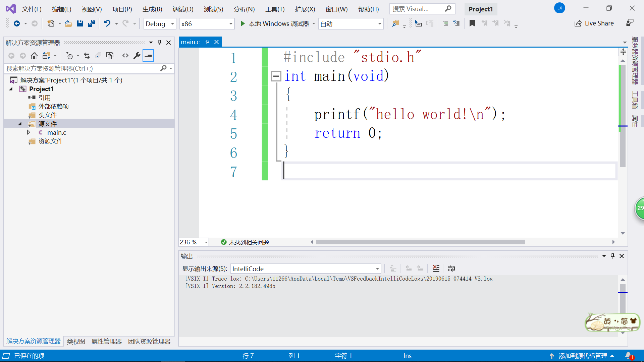This screenshot has height=362, width=644.
Task: Toggle a bookmark with the bookmark icon
Action: click(472, 23)
